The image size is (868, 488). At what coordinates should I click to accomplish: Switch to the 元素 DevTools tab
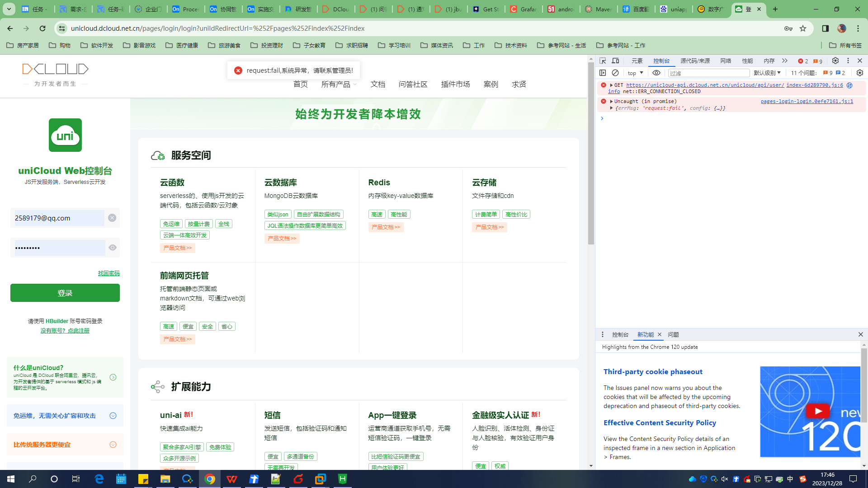click(637, 61)
